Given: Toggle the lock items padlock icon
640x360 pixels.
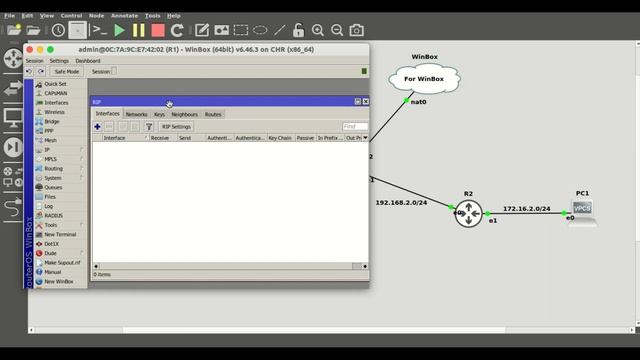Looking at the screenshot, I should [298, 30].
